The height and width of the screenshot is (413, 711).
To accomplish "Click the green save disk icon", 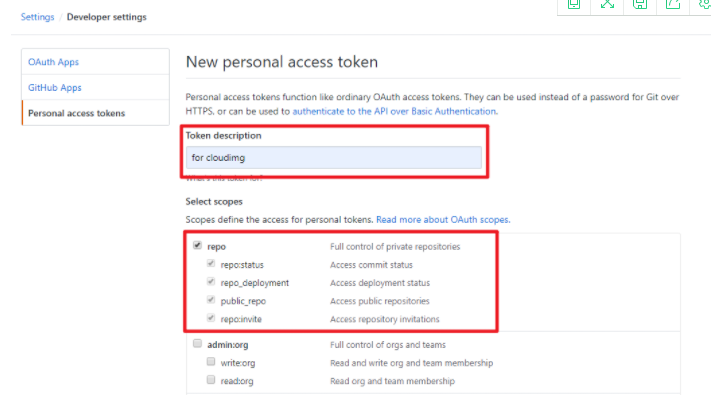I will 640,5.
